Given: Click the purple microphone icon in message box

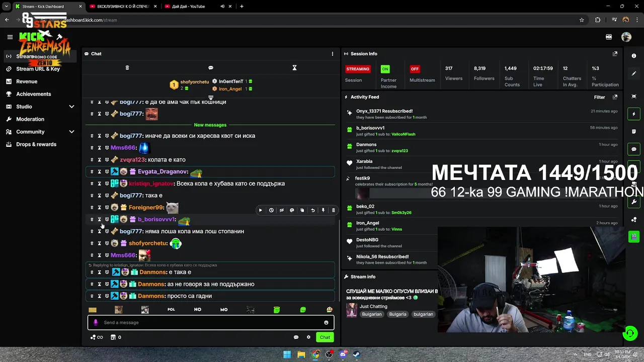Looking at the screenshot, I should point(96,323).
